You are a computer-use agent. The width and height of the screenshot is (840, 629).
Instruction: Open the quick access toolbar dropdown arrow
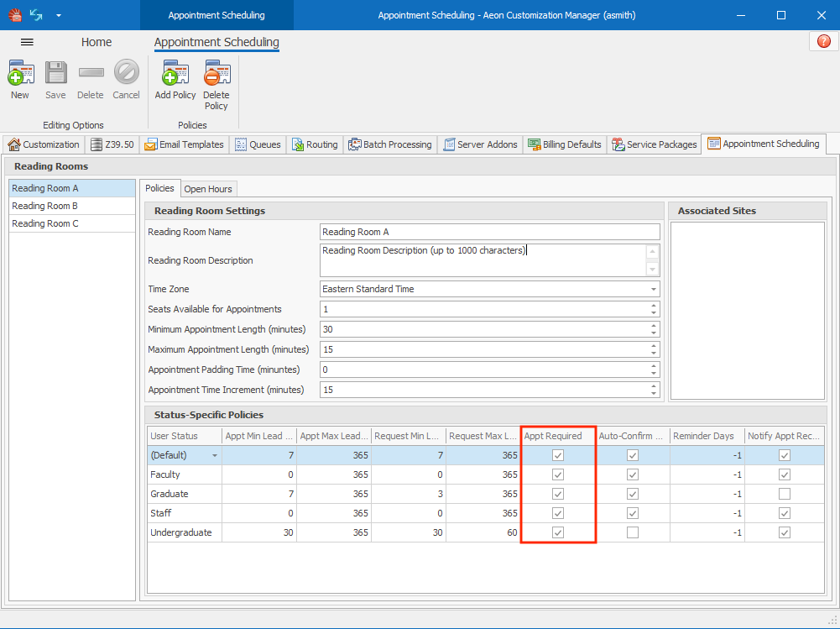pyautogui.click(x=58, y=15)
